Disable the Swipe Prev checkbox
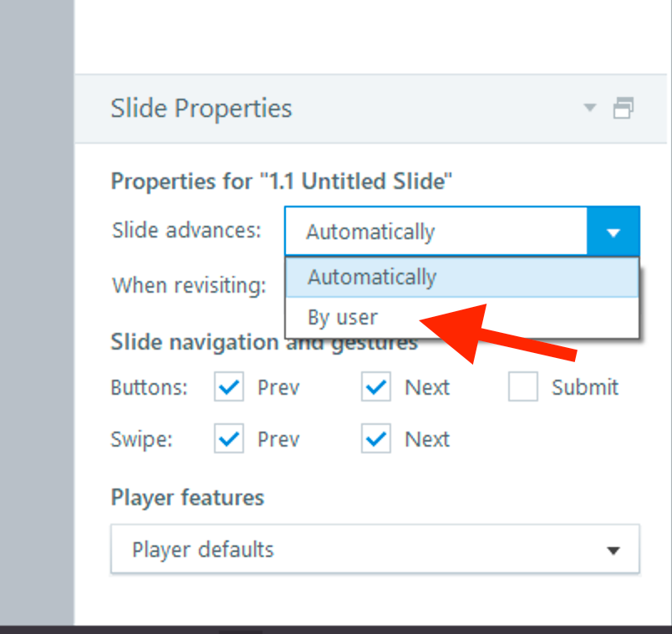Viewport: 672px width, 634px height. click(x=229, y=439)
